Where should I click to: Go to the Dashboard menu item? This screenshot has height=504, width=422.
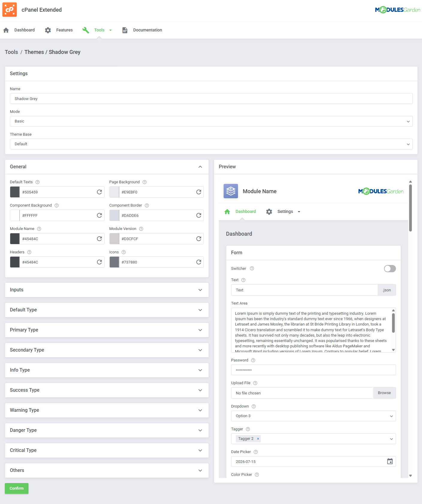pos(25,30)
